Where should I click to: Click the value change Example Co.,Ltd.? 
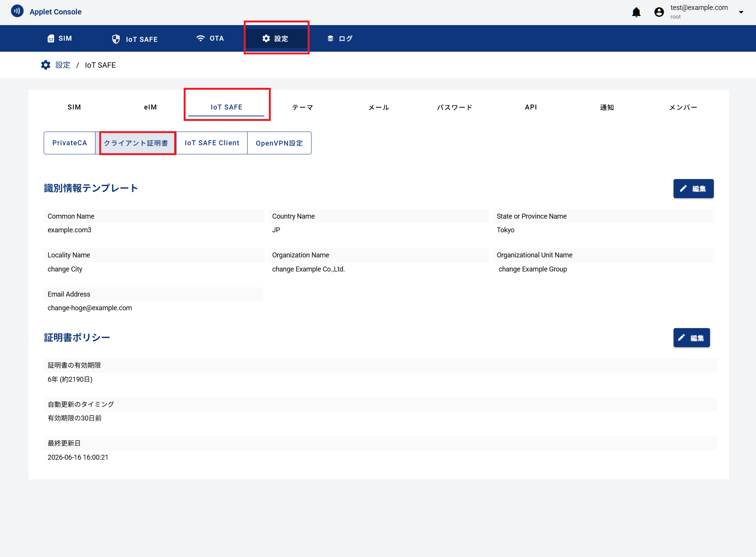308,269
